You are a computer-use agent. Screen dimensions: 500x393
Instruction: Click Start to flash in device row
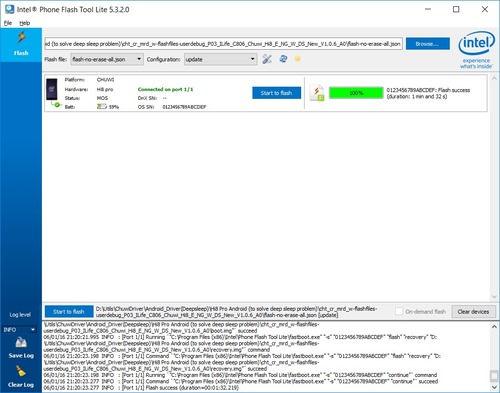[x=276, y=93]
